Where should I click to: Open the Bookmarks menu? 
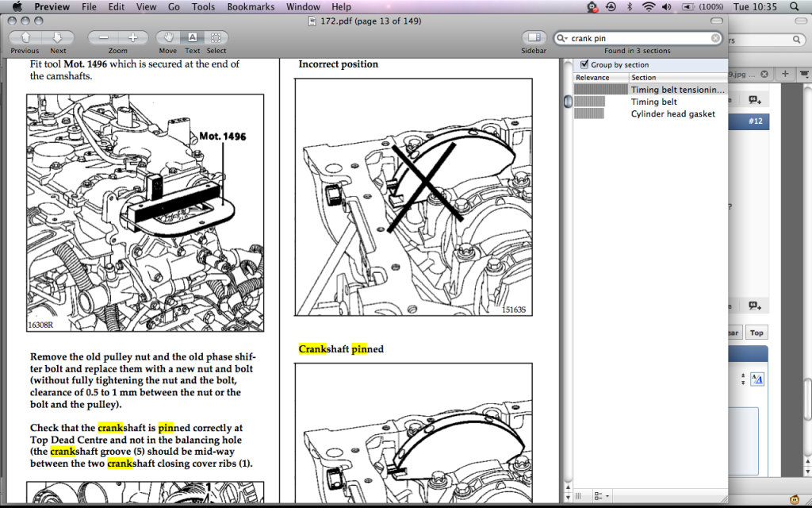pos(251,6)
